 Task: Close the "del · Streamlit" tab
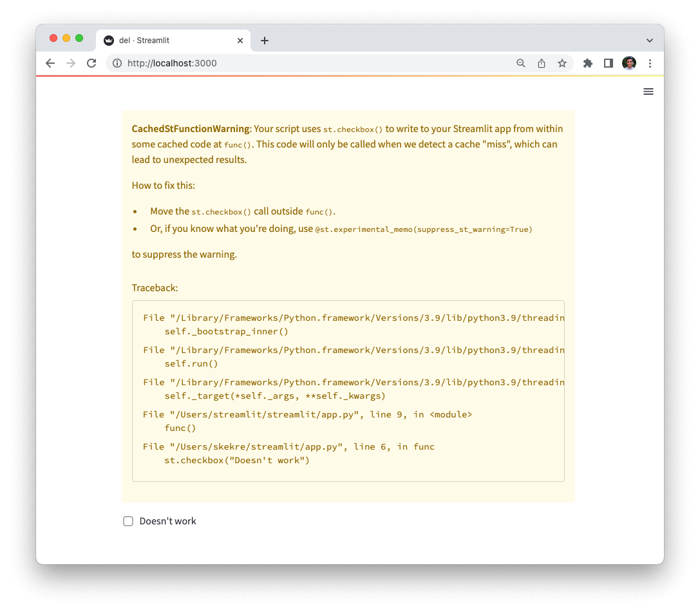click(x=240, y=40)
